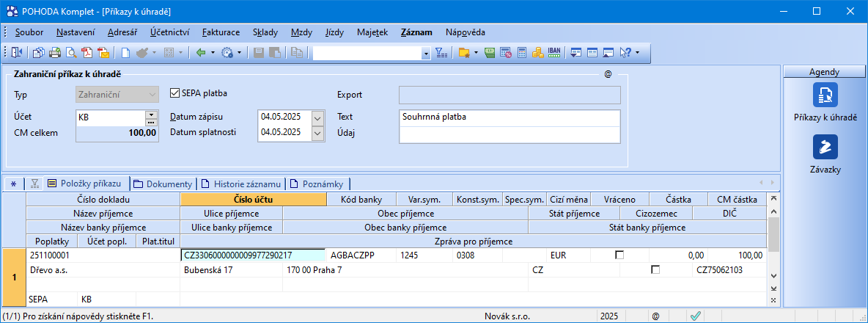
Task: Print the payment order via printer icon
Action: pyautogui.click(x=55, y=53)
